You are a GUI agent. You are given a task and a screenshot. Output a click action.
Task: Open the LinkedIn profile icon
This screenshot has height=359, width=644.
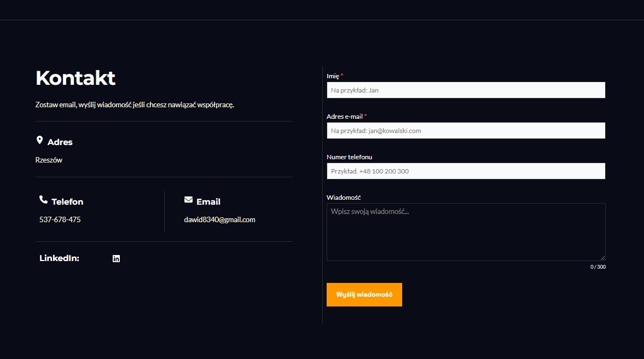click(x=116, y=259)
